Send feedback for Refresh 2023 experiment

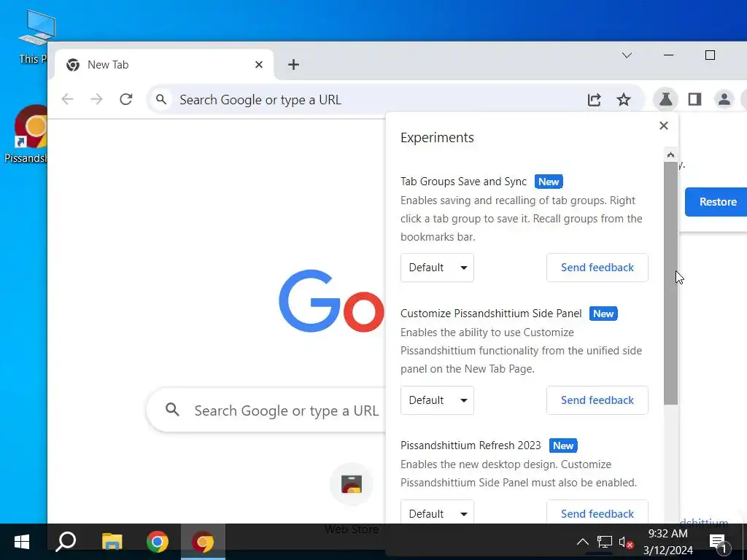coord(597,513)
